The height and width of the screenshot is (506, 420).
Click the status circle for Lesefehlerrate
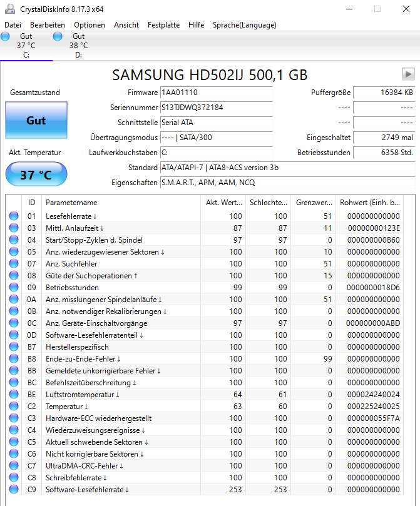[14, 216]
